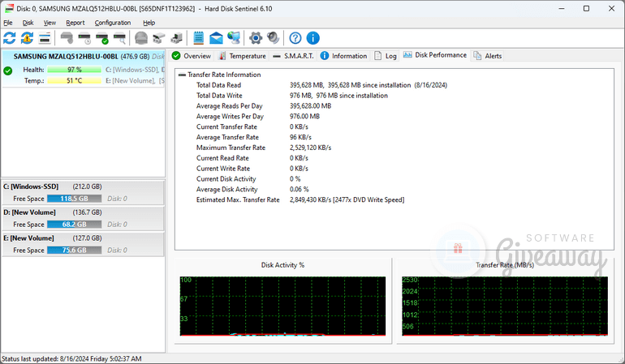Collapse Transfer Rate Information section
The height and width of the screenshot is (364, 625).
[182, 75]
